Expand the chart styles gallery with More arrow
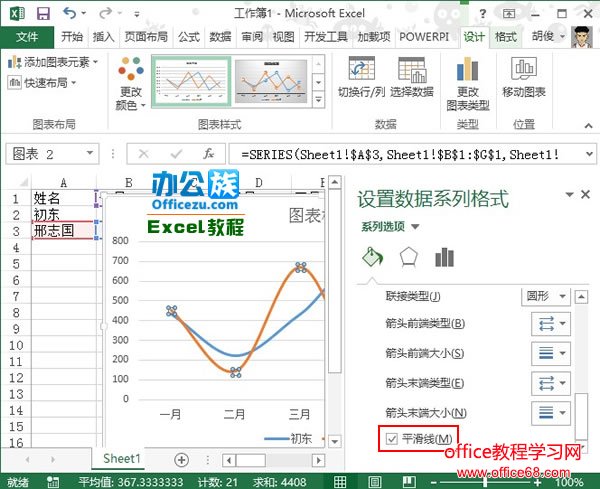 318,100
